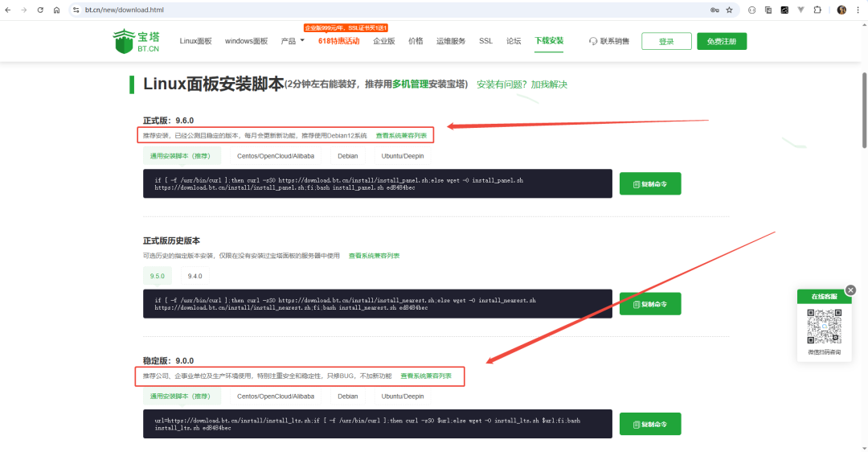Open windows面板 nav item

(x=247, y=41)
